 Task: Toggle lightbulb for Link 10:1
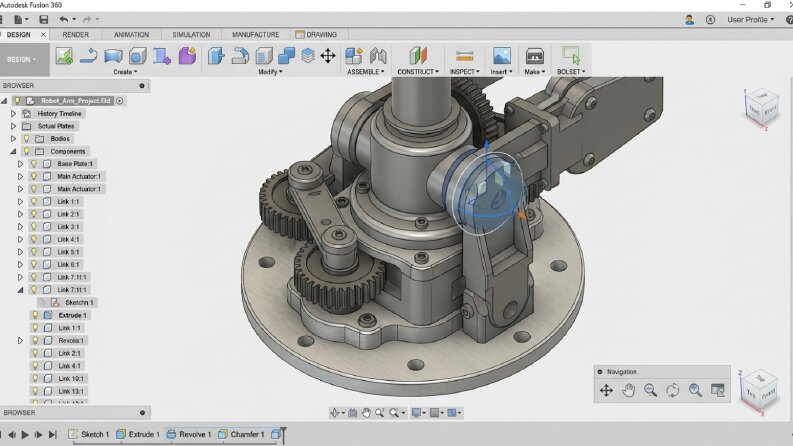pyautogui.click(x=35, y=378)
